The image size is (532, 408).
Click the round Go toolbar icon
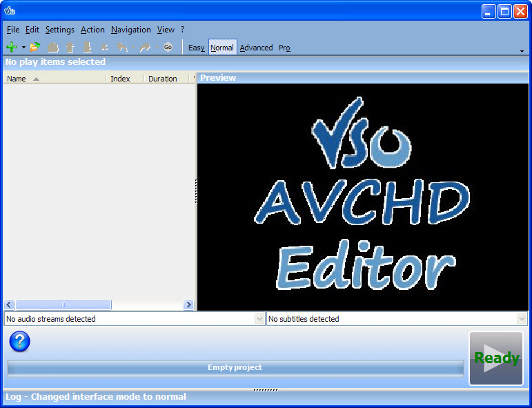pyautogui.click(x=168, y=47)
